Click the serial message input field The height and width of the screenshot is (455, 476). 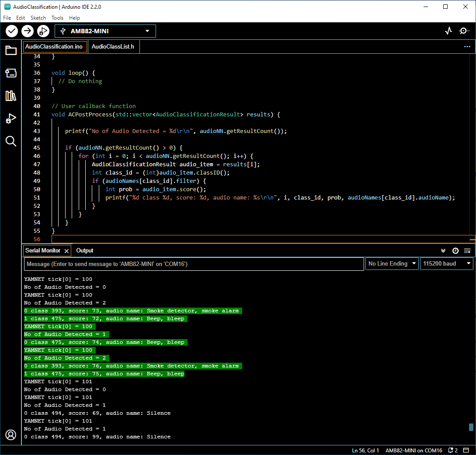pyautogui.click(x=194, y=264)
